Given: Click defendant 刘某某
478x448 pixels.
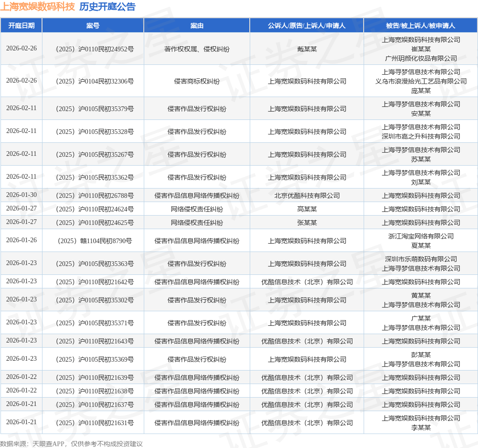Looking at the screenshot, I should (x=421, y=182).
